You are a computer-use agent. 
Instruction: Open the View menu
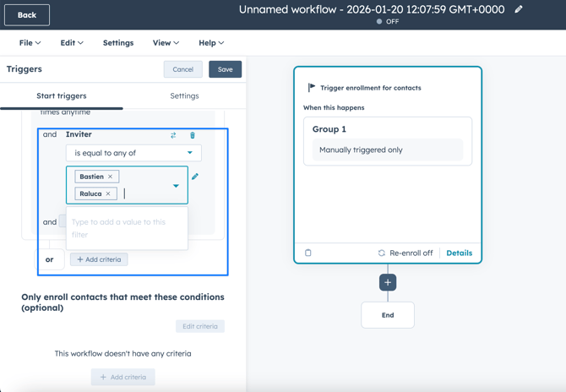[x=166, y=43]
